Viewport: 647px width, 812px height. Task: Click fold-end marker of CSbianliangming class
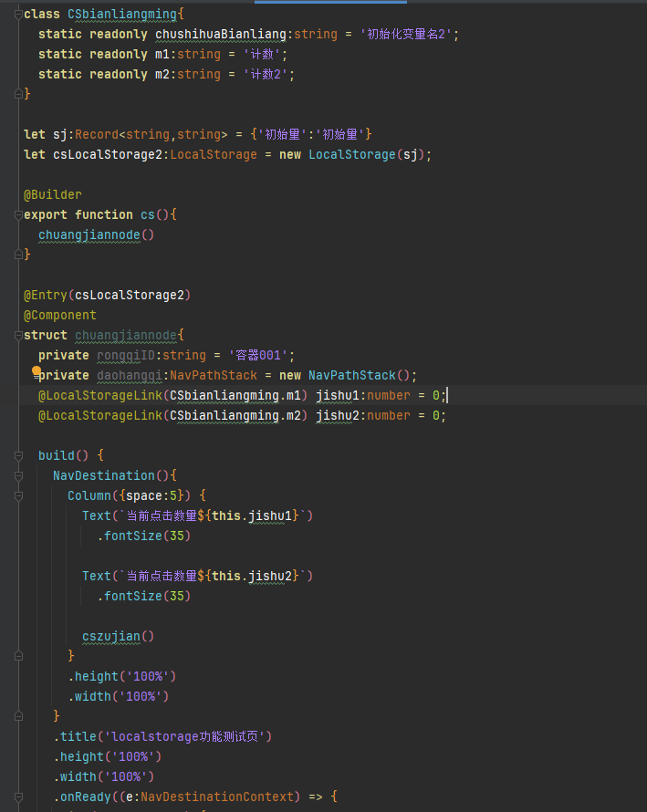coord(17,94)
